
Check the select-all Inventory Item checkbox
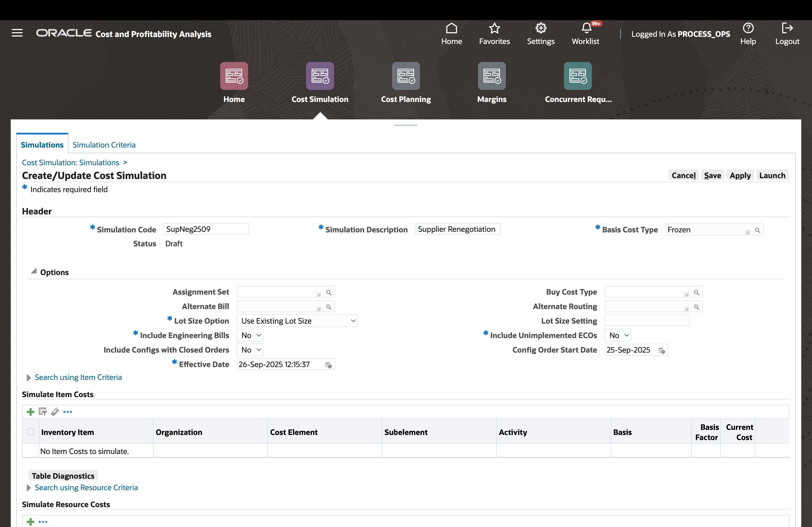[31, 432]
